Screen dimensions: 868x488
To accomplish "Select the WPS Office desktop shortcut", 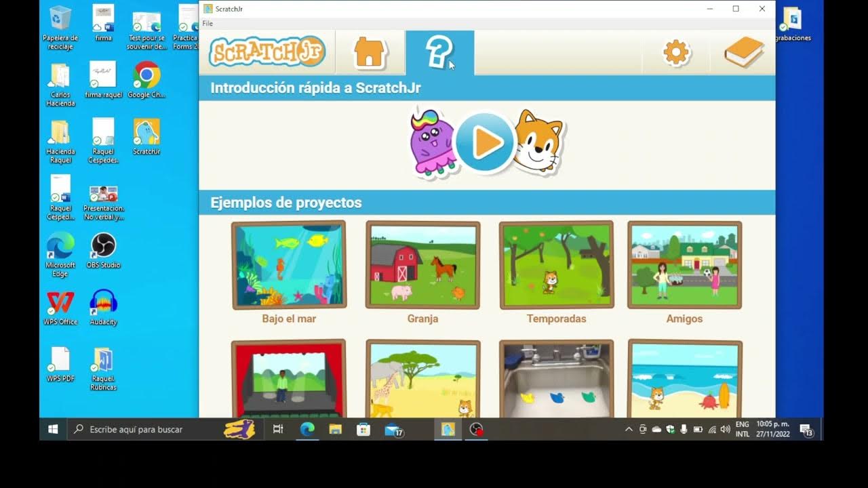I will click(x=60, y=308).
